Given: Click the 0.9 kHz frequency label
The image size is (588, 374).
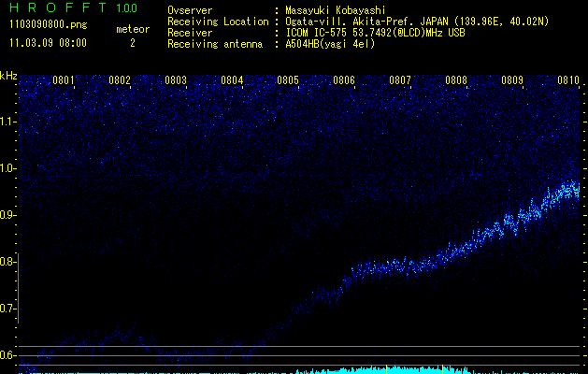Looking at the screenshot, I should pos(7,215).
